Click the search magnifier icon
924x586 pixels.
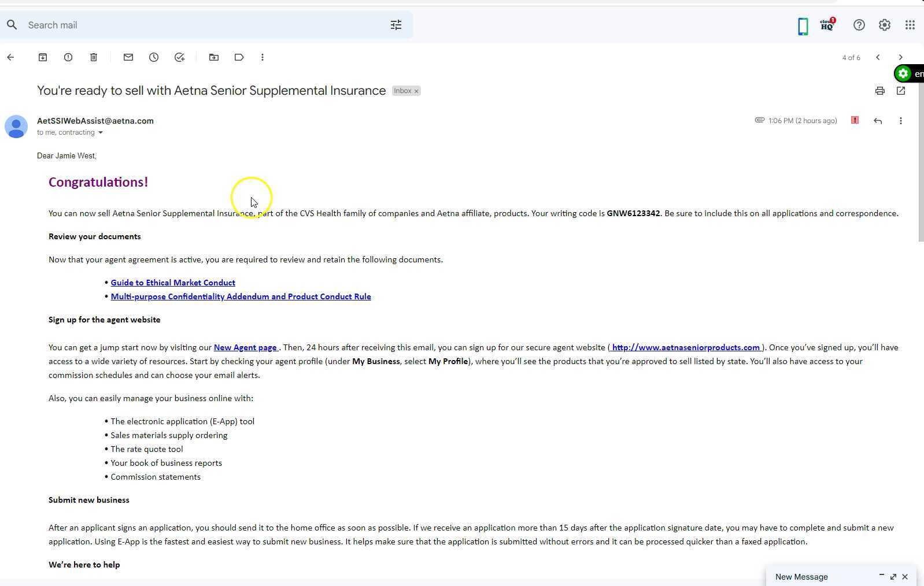tap(12, 25)
